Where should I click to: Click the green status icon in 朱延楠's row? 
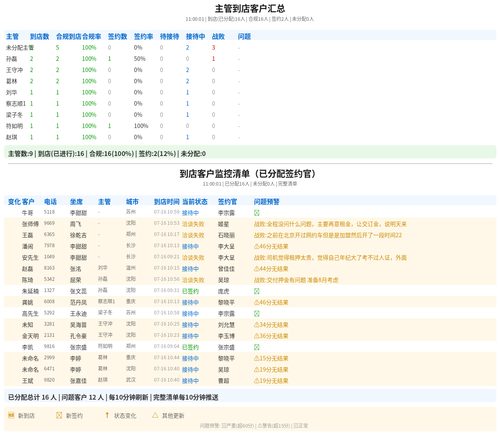(257, 291)
